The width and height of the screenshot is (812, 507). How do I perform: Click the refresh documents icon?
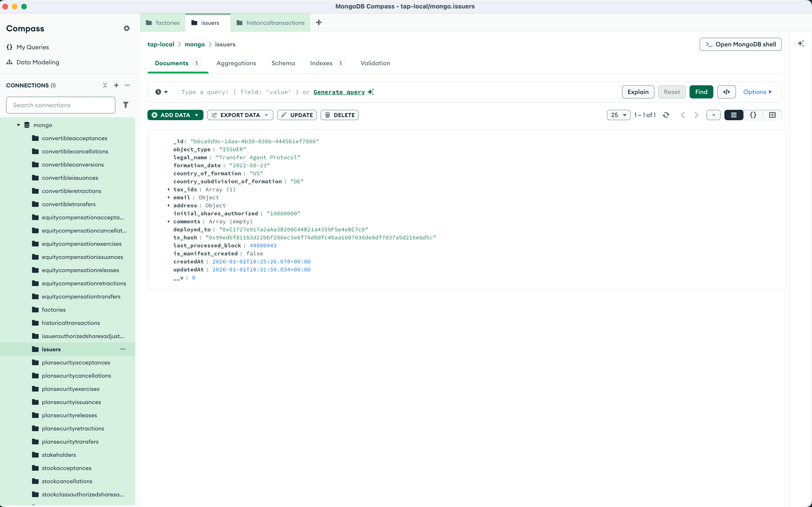(x=666, y=115)
